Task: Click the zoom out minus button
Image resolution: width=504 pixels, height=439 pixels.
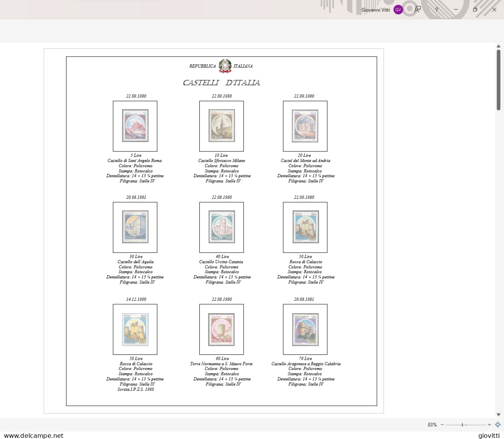Action: (x=442, y=425)
